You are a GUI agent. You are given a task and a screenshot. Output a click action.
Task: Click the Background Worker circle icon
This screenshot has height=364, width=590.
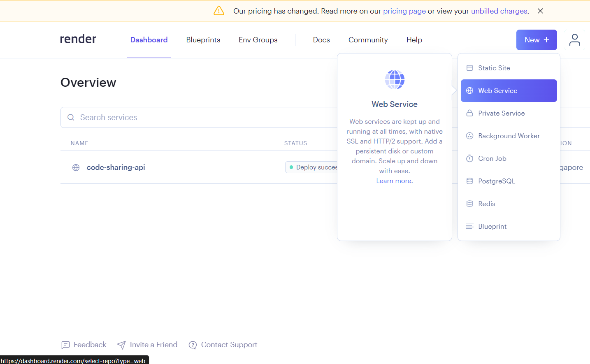point(469,136)
